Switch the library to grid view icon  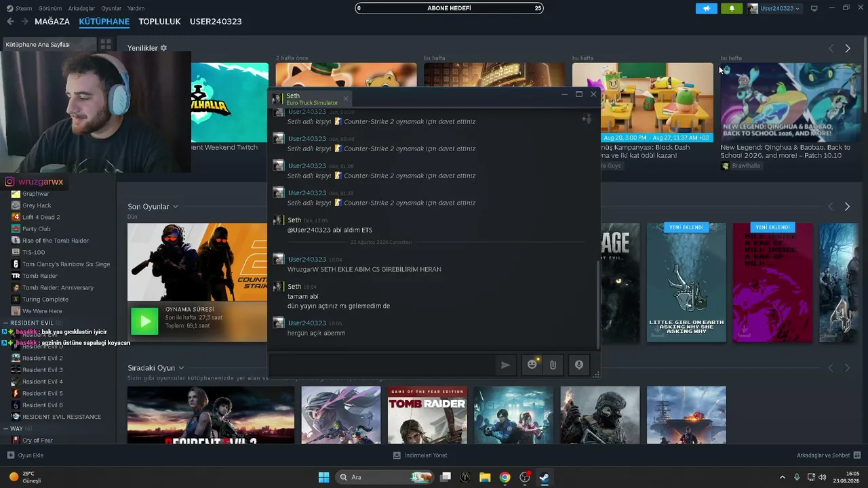105,44
